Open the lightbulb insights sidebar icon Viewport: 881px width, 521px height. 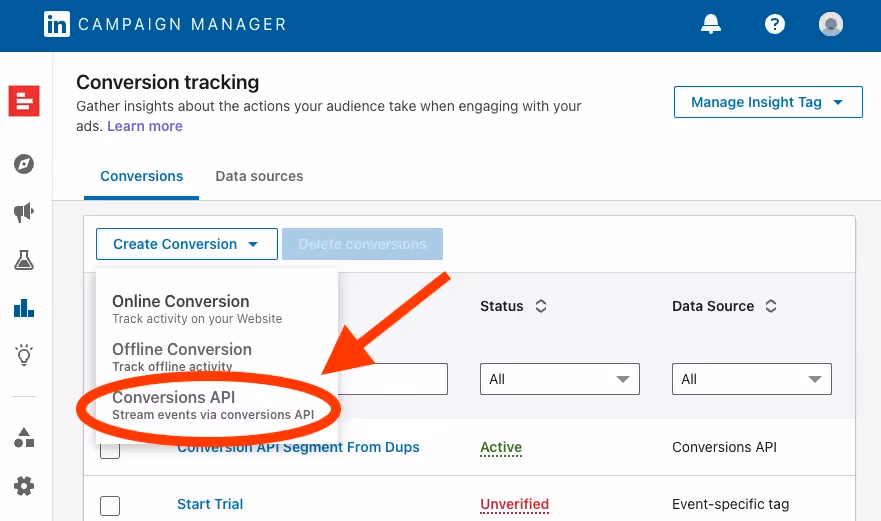(x=24, y=355)
